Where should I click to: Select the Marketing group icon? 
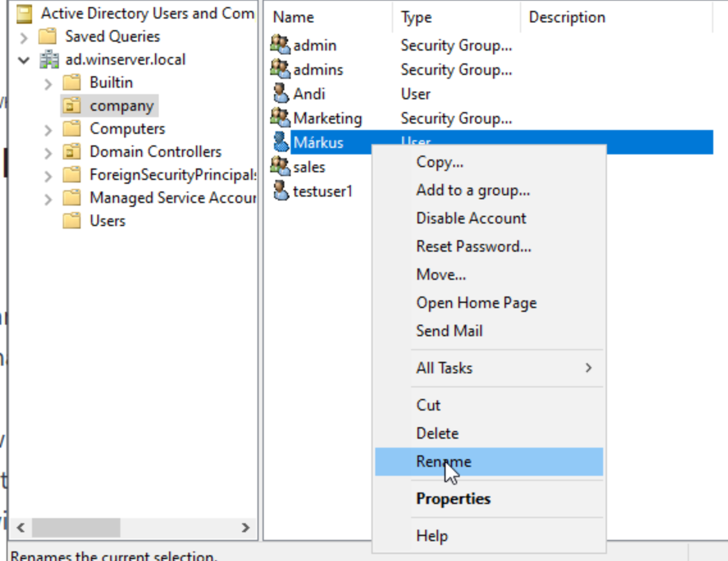[280, 118]
